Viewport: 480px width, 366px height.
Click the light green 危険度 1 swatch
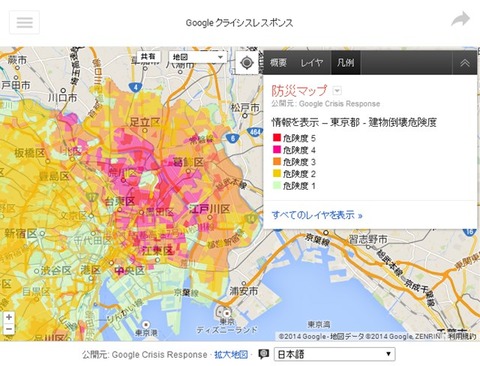click(x=277, y=185)
